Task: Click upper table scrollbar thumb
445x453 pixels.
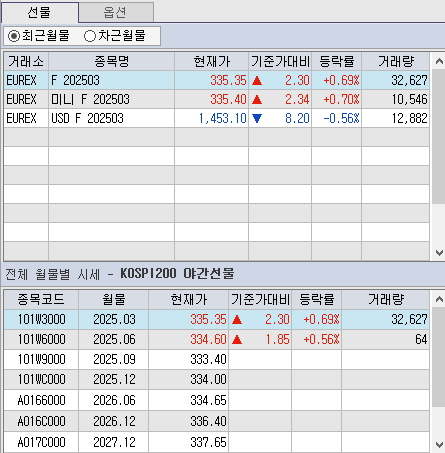Action: tap(439, 136)
